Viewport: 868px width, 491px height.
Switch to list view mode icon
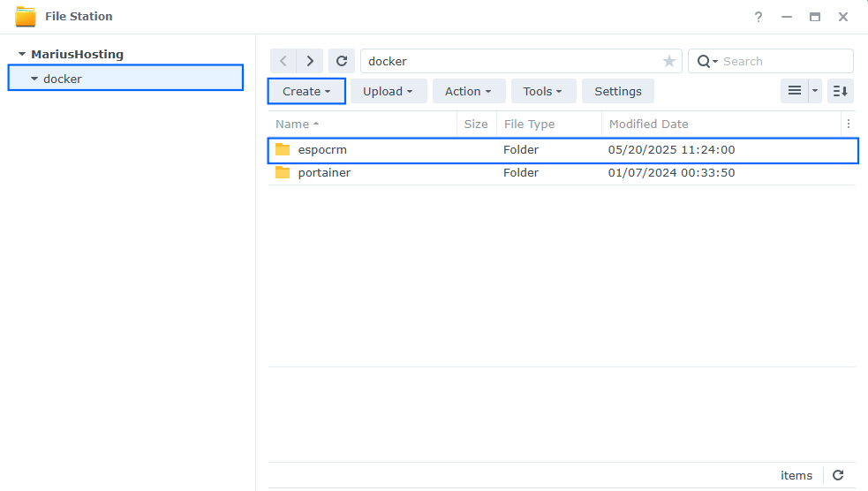click(795, 91)
